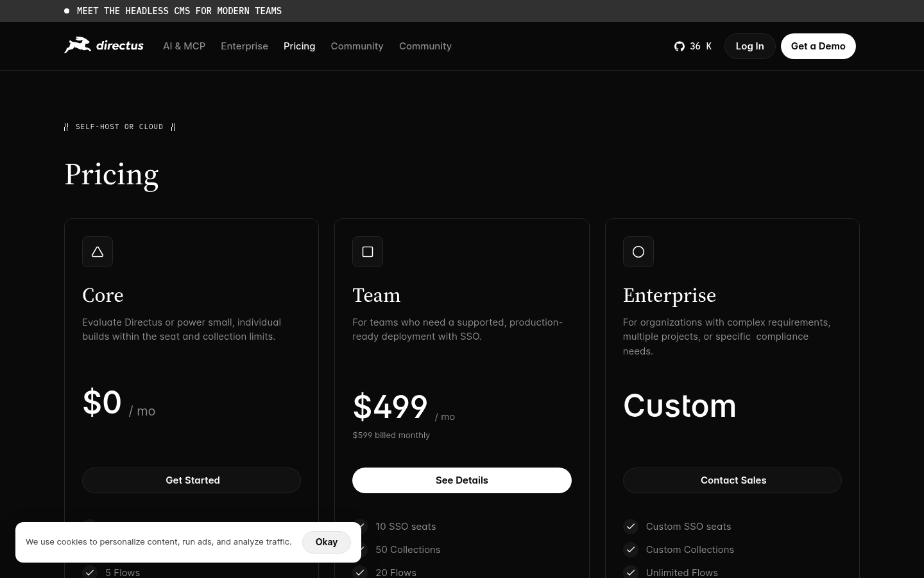Image resolution: width=924 pixels, height=578 pixels.
Task: Click checkmark beside 5 Flows
Action: (x=90, y=572)
